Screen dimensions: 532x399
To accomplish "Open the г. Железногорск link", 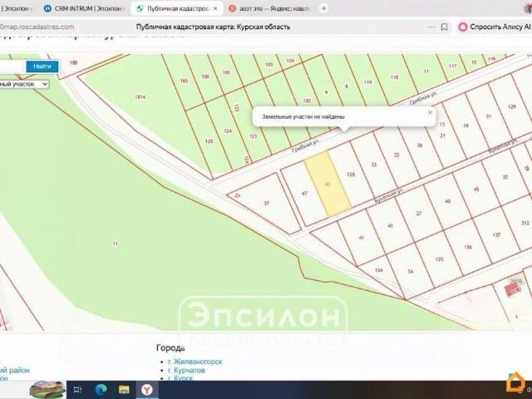I will pos(195,362).
